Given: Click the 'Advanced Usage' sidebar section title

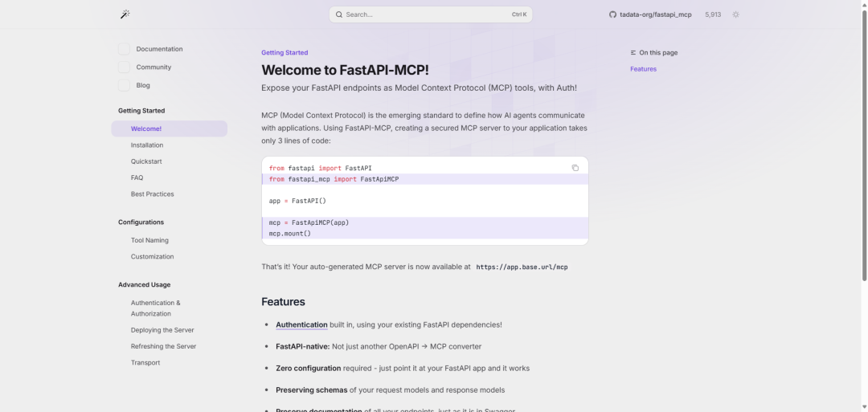Looking at the screenshot, I should (145, 285).
